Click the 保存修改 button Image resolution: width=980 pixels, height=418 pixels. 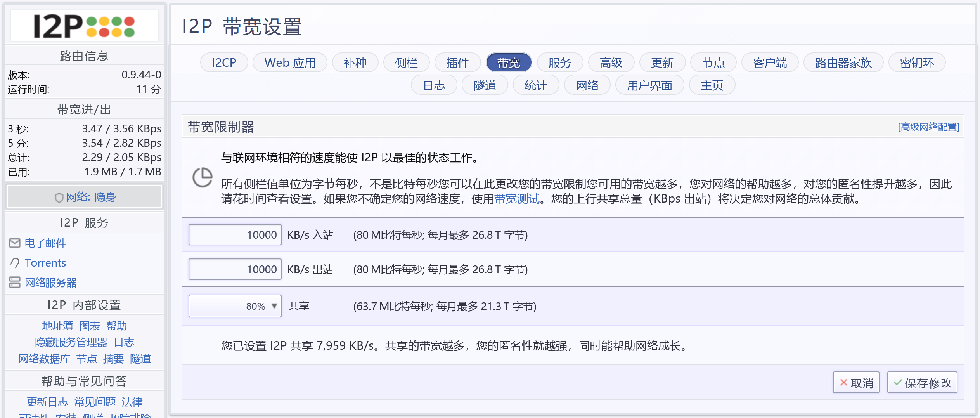pyautogui.click(x=922, y=383)
